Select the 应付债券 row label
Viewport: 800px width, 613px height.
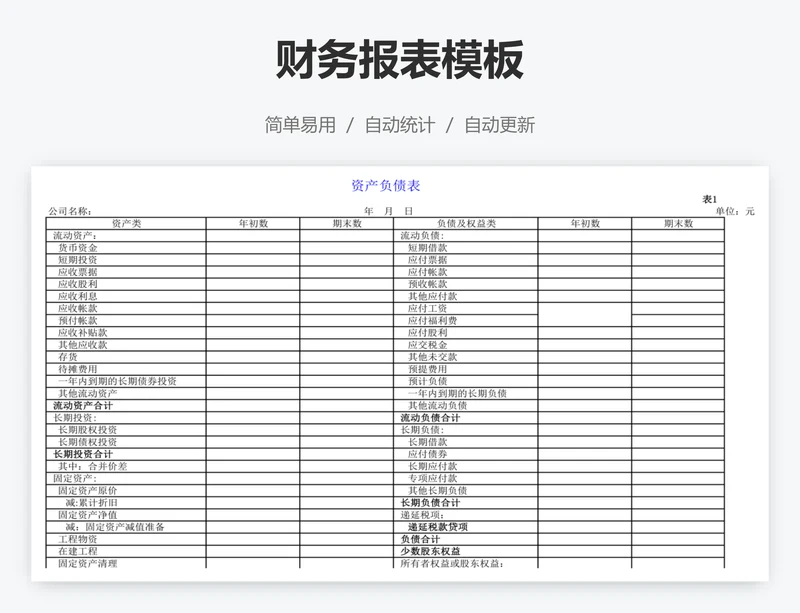(428, 454)
